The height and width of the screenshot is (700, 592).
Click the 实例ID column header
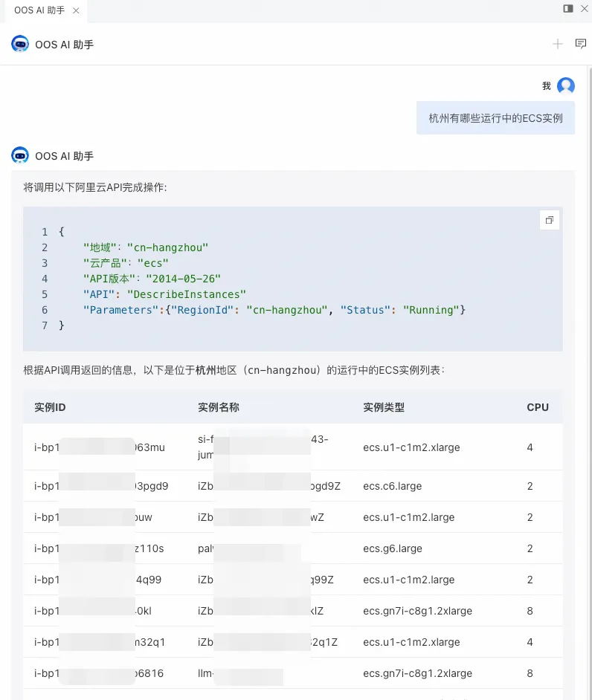coord(50,407)
